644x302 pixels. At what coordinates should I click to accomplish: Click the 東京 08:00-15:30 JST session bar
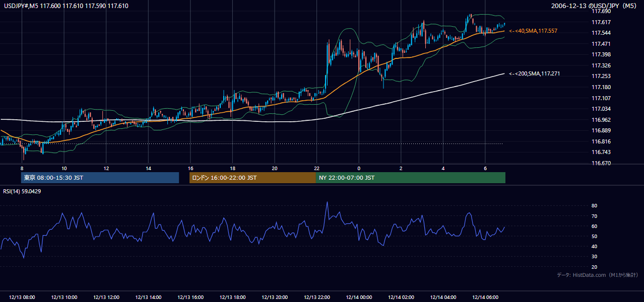[100, 178]
